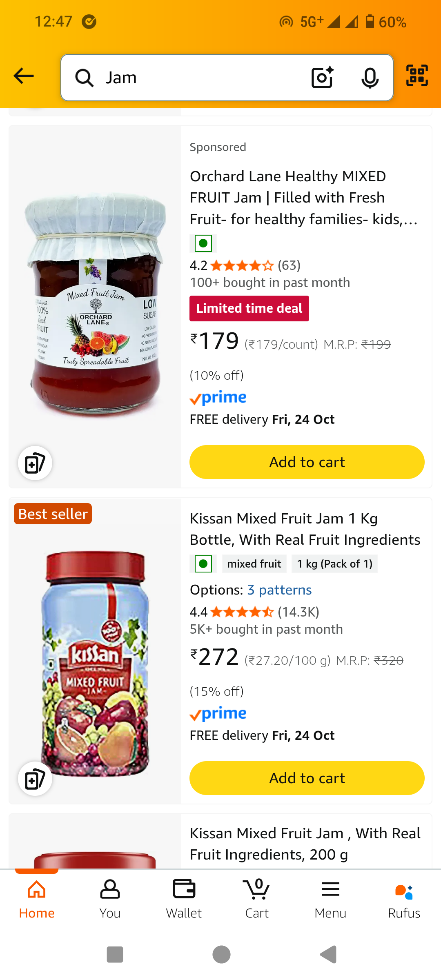Add Orchard Lane jam to cart
Viewport: 441px width, 980px height.
(x=307, y=462)
